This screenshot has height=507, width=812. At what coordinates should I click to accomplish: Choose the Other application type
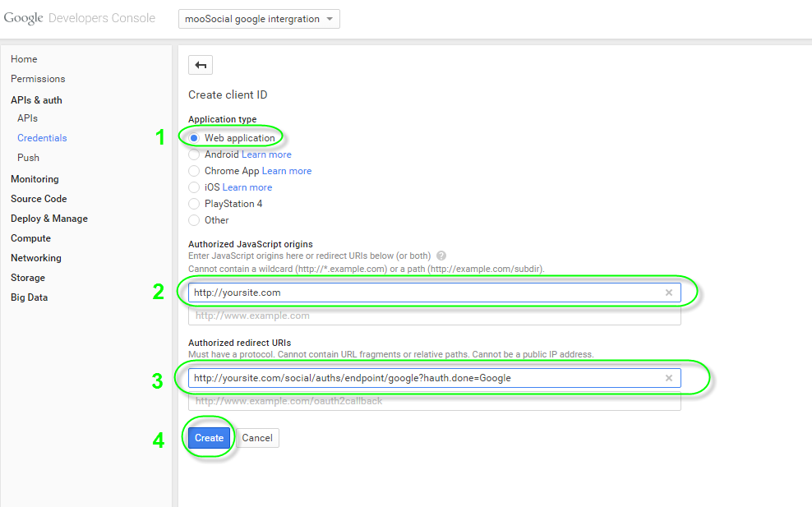[195, 220]
